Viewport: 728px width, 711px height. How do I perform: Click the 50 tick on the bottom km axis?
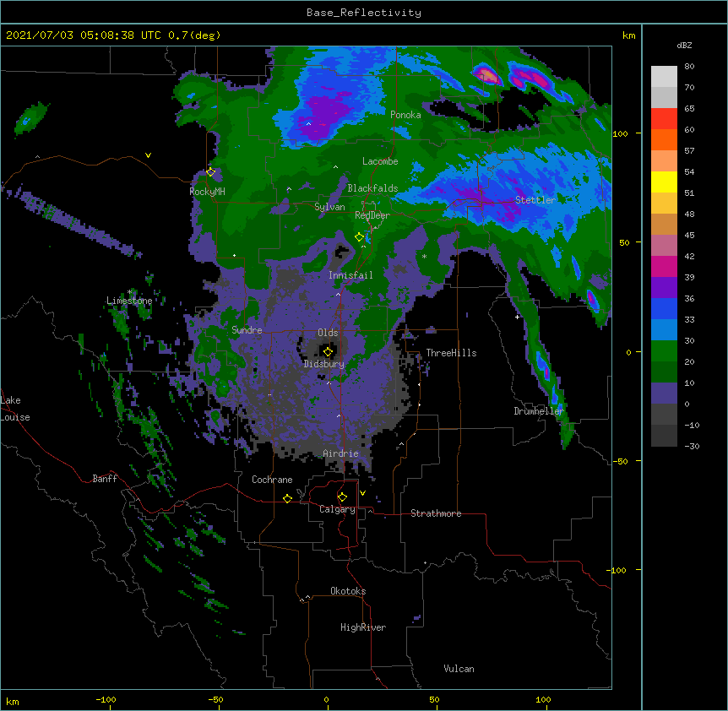[x=434, y=699]
